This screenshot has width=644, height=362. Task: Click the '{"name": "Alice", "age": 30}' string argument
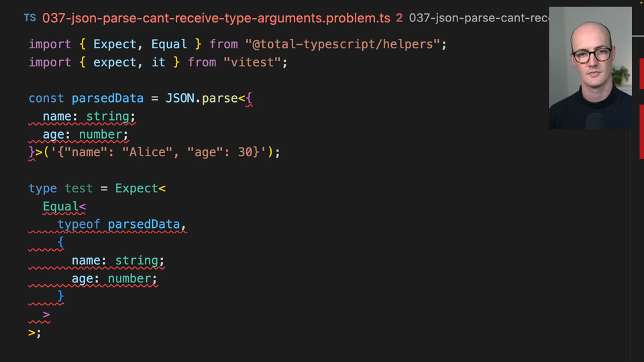158,152
